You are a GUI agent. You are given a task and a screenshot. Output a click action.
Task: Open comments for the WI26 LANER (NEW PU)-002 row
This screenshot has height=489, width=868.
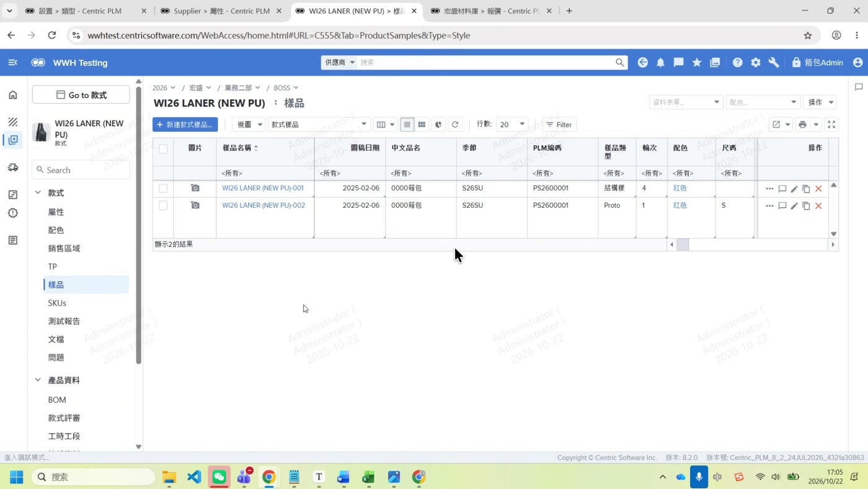[782, 206]
